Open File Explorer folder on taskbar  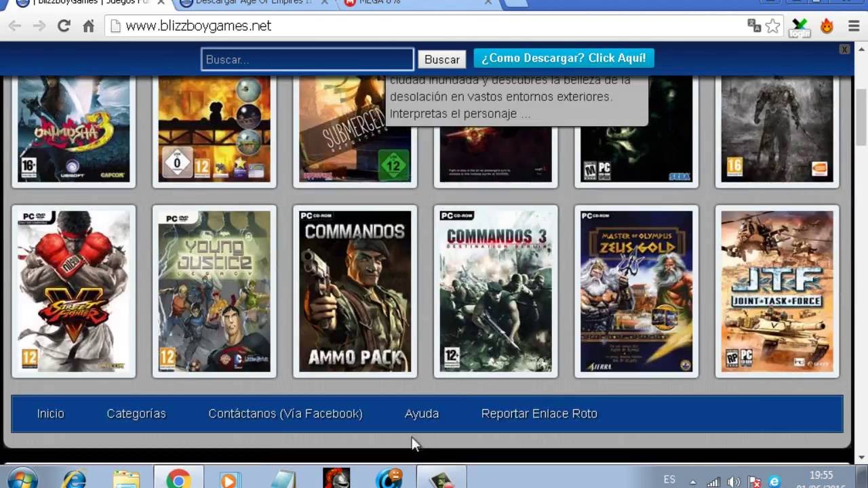click(126, 479)
